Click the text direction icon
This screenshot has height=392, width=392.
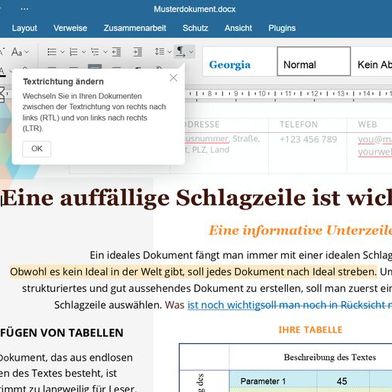[180, 52]
